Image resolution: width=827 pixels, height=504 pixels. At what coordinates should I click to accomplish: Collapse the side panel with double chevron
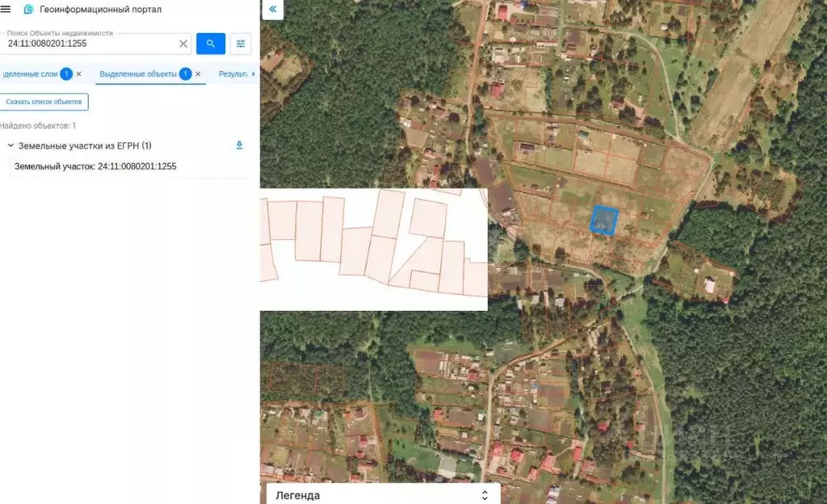coord(272,9)
